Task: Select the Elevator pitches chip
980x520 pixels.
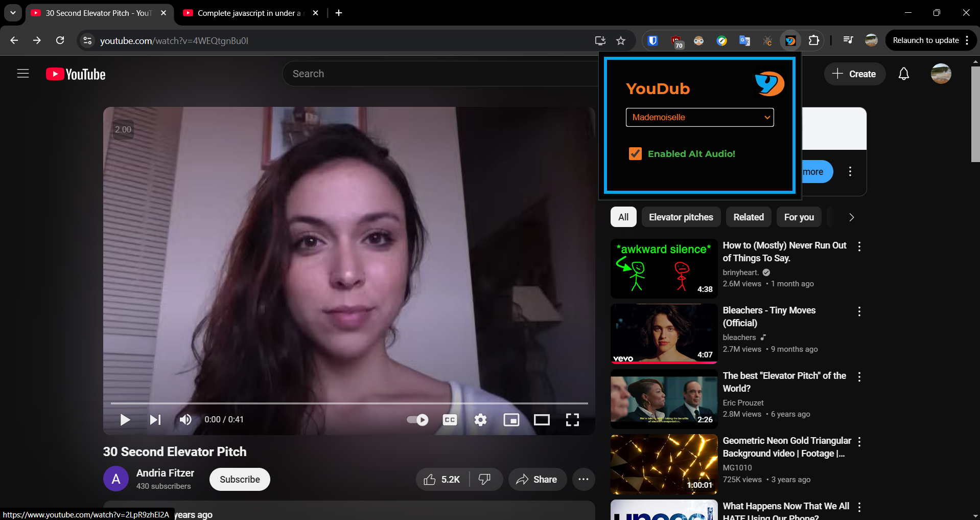Action: (x=681, y=217)
